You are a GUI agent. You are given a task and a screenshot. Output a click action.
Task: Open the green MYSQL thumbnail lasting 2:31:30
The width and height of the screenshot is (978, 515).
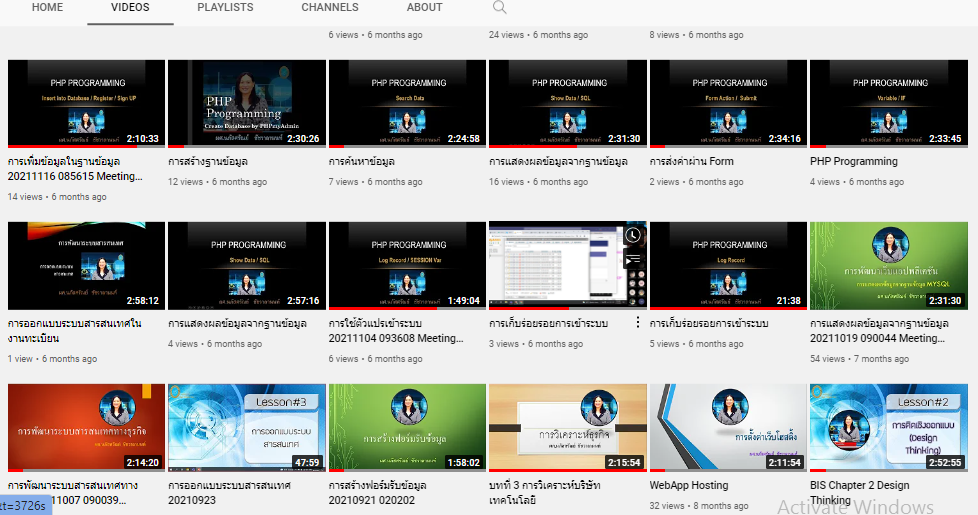tap(888, 265)
